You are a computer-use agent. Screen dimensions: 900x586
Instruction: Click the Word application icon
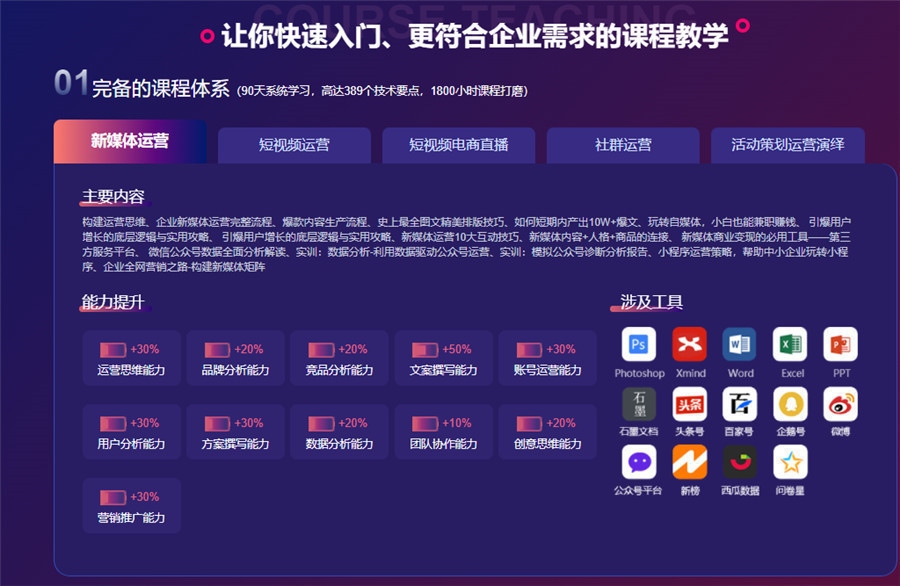click(740, 344)
